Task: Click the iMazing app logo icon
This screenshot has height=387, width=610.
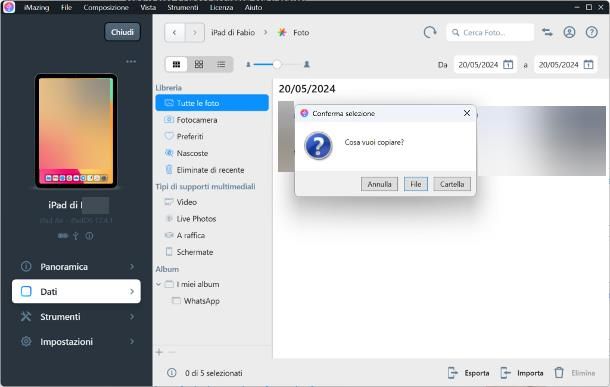Action: tap(9, 7)
